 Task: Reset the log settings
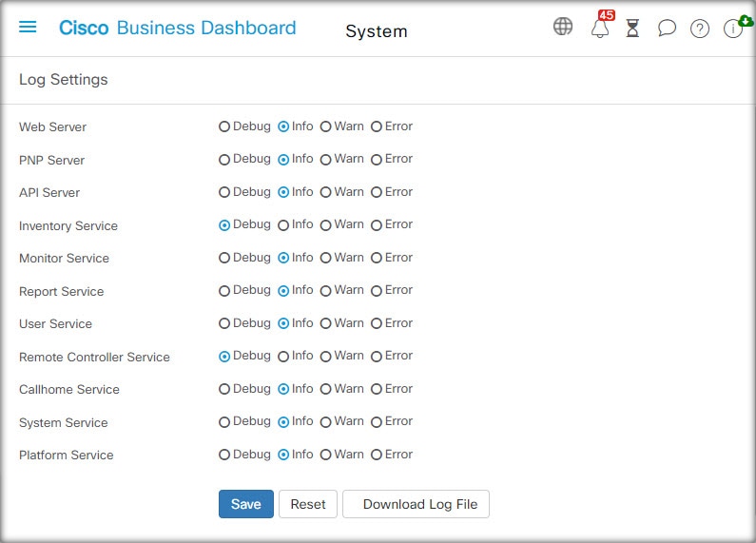pyautogui.click(x=307, y=504)
